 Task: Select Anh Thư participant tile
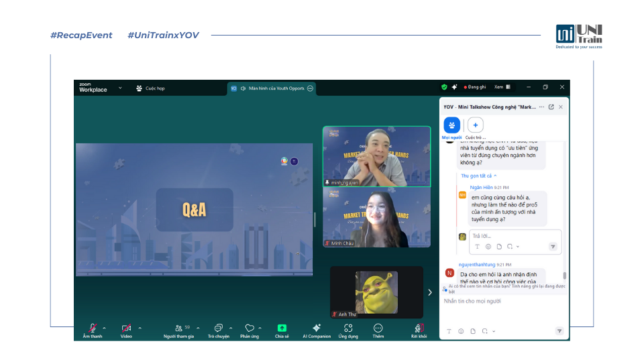click(x=376, y=292)
